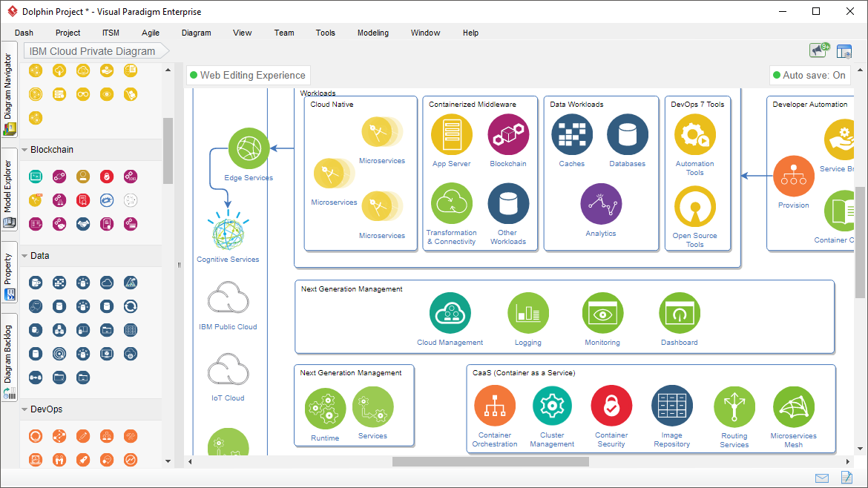Viewport: 868px width, 488px height.
Task: Click the horizontal scrollbar thumb of the canvas
Action: [490, 461]
